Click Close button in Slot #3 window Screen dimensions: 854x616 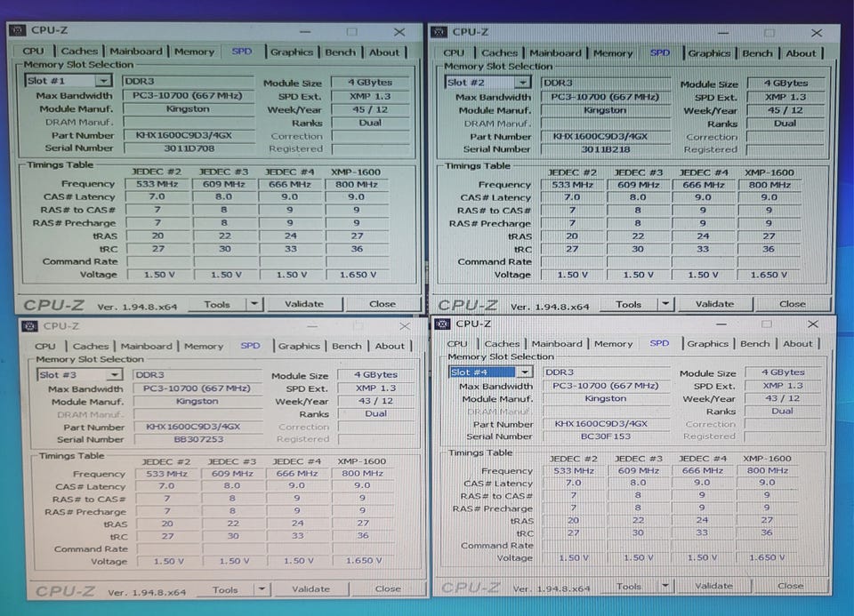click(388, 588)
